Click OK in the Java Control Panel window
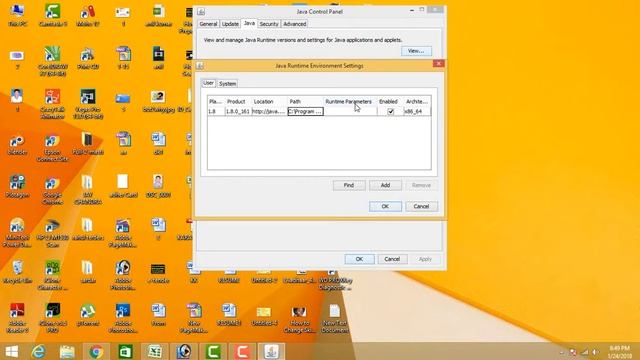This screenshot has height=360, width=640. tap(359, 259)
